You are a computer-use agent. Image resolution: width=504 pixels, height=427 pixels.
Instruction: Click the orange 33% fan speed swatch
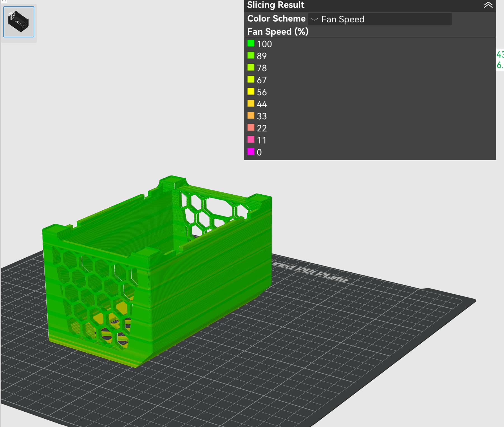251,115
